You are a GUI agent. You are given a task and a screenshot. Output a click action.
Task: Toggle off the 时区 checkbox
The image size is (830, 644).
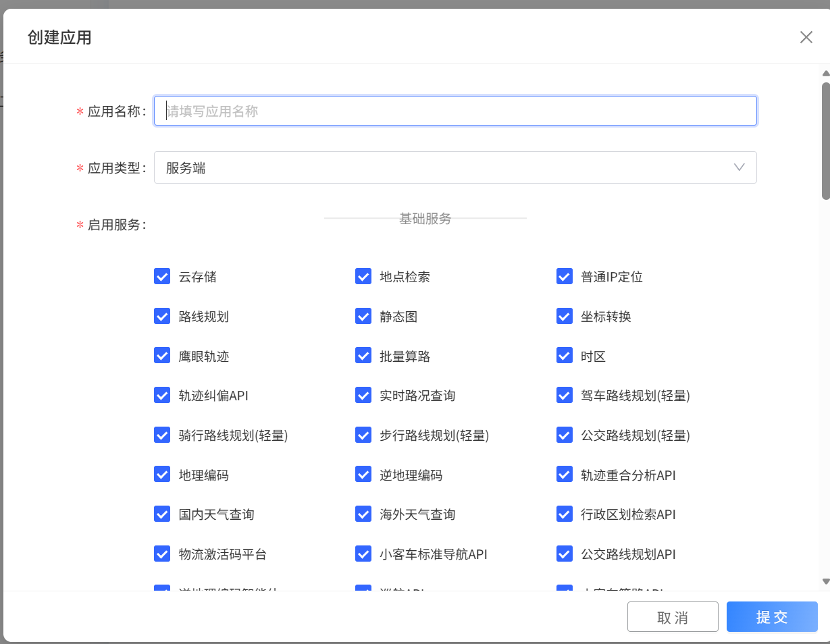coord(564,356)
